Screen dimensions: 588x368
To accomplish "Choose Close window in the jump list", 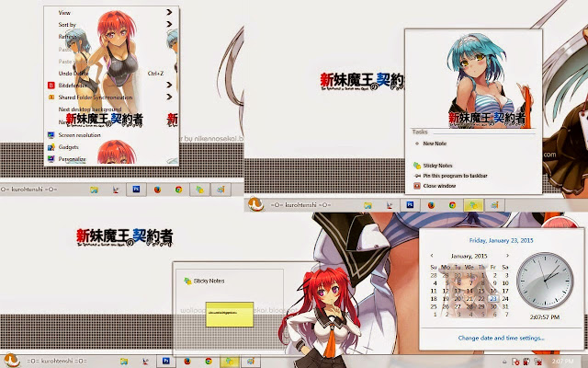I will (x=439, y=186).
